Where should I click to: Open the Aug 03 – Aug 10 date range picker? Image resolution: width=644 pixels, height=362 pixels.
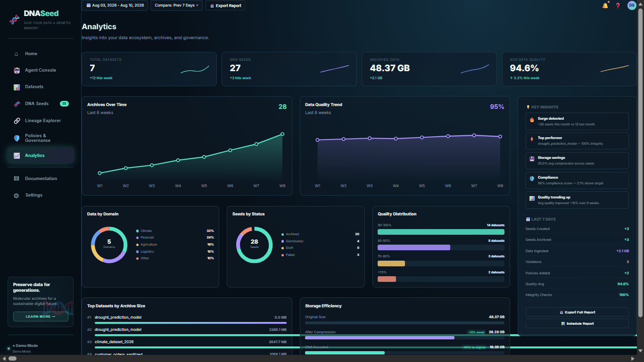[115, 6]
